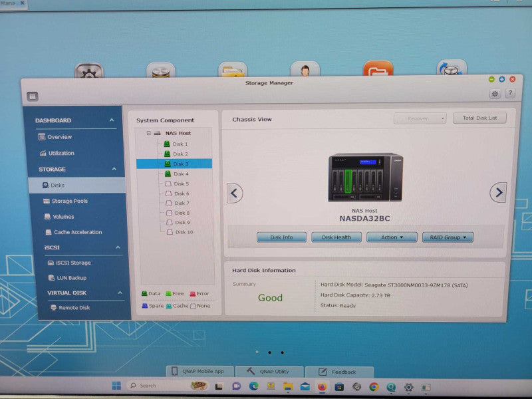Screen dimensions: 532x399
Task: Open Microsoft Store from taskbar
Action: click(x=339, y=387)
